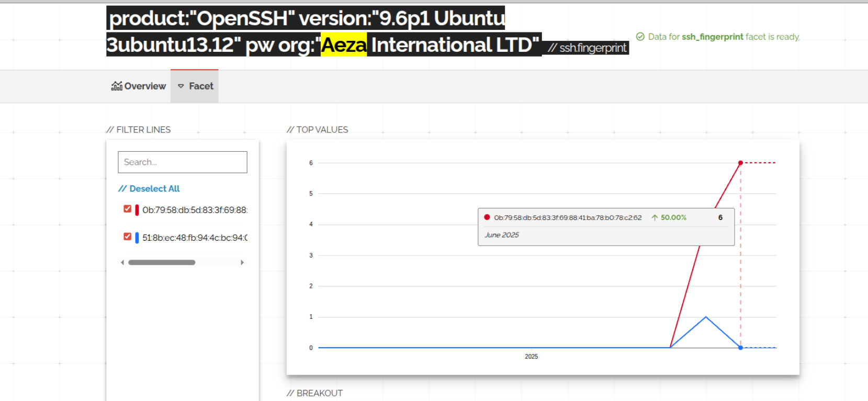
Task: Click the Overview chart icon
Action: tap(117, 86)
